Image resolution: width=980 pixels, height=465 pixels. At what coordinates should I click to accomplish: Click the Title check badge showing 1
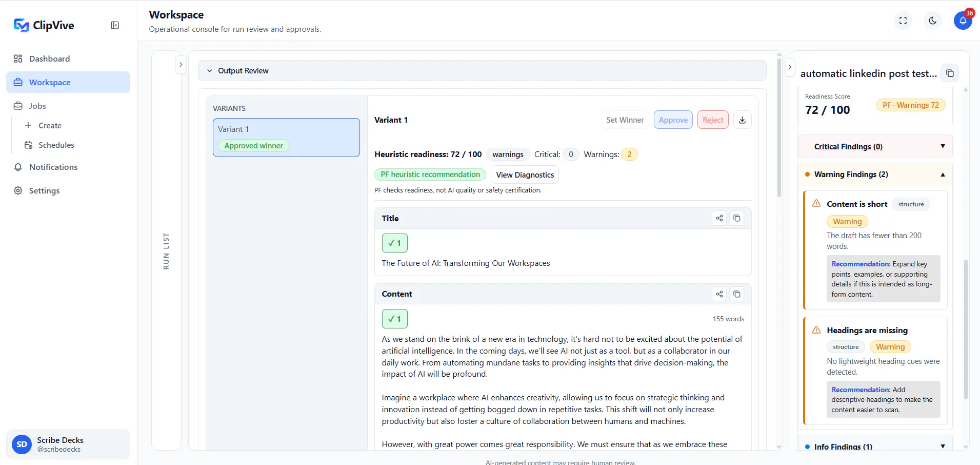tap(394, 243)
